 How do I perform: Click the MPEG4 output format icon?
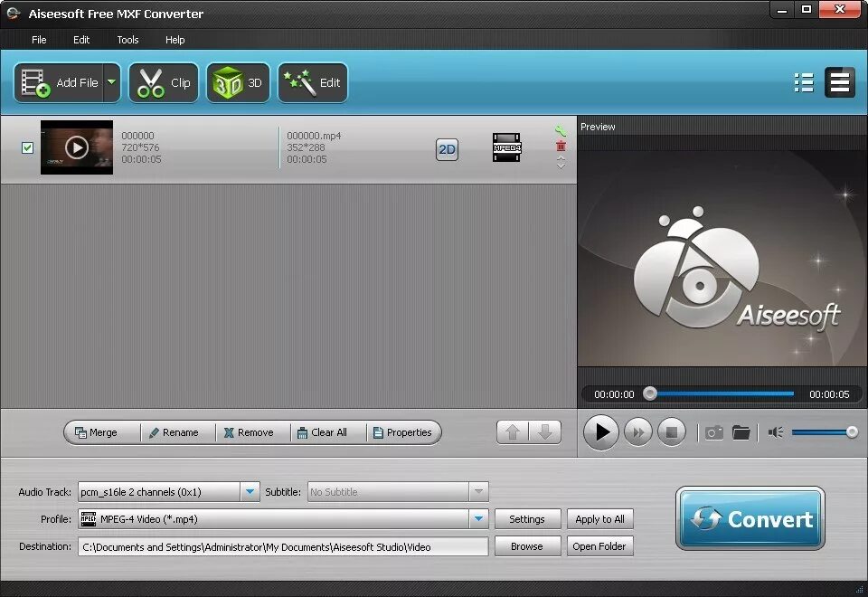coord(506,147)
